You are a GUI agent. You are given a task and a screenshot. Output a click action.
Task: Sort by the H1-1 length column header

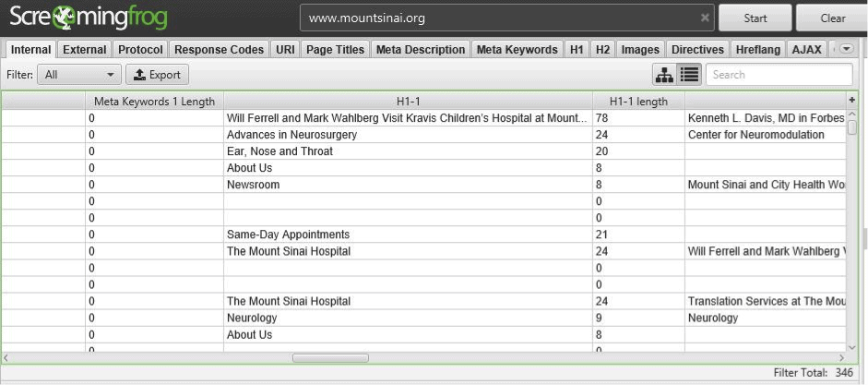pos(638,102)
